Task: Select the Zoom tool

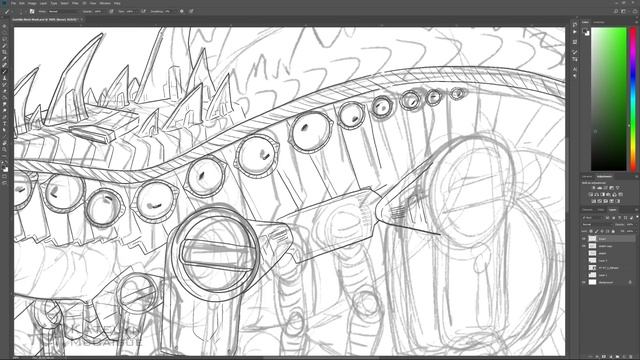Action: tap(4, 149)
